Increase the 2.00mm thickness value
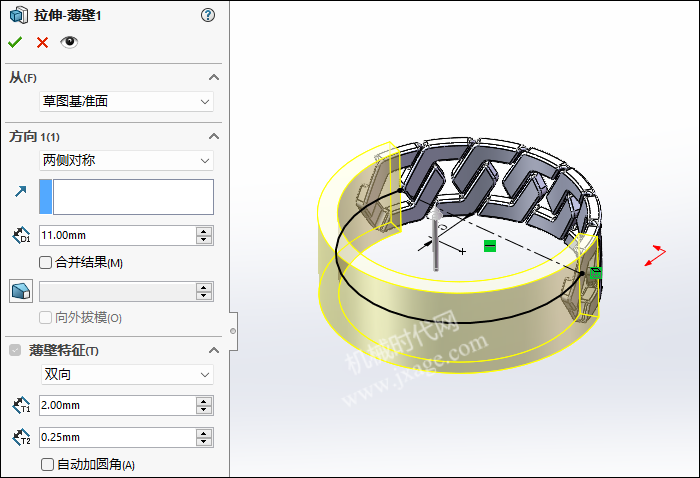This screenshot has width=700, height=478. pos(204,401)
